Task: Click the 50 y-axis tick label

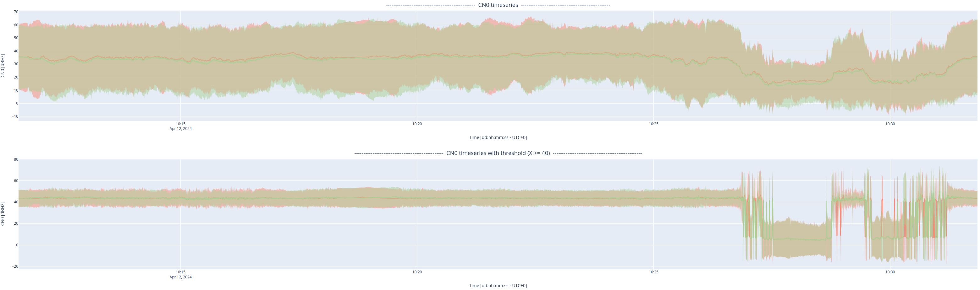Action: click(x=16, y=38)
